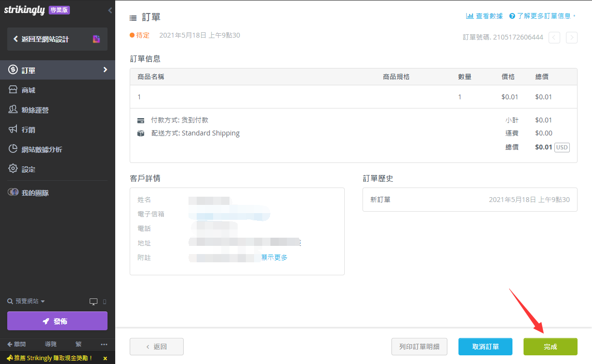Click the 專業版 plan badge

tap(59, 10)
